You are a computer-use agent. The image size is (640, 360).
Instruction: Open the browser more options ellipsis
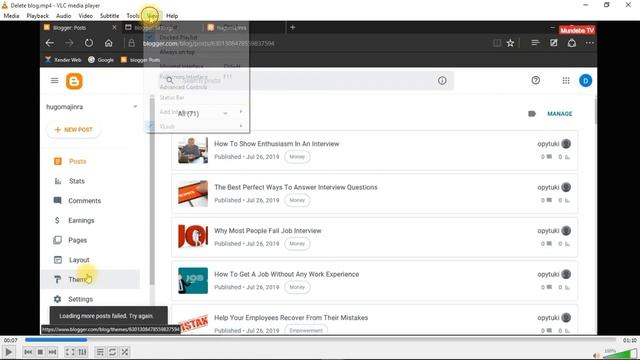click(x=590, y=43)
